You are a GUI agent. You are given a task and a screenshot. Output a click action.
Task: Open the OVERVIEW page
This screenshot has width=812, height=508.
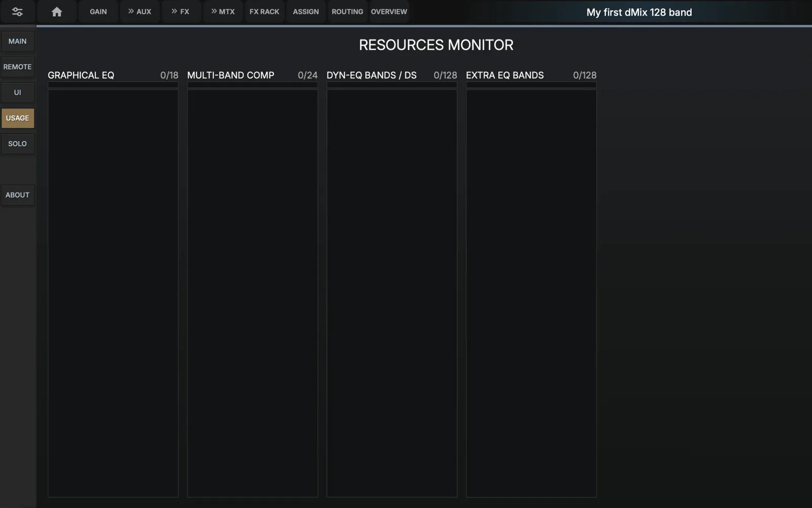[x=389, y=12]
